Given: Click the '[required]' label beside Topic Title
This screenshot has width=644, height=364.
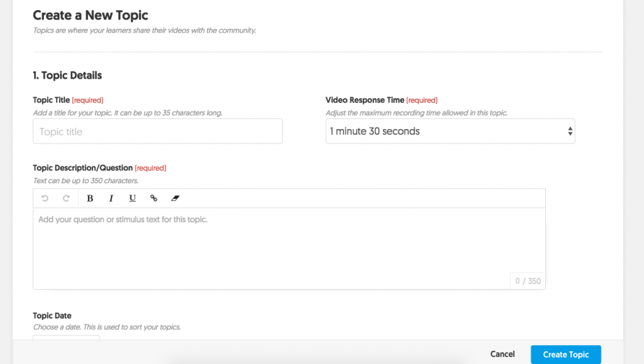Looking at the screenshot, I should (x=87, y=100).
